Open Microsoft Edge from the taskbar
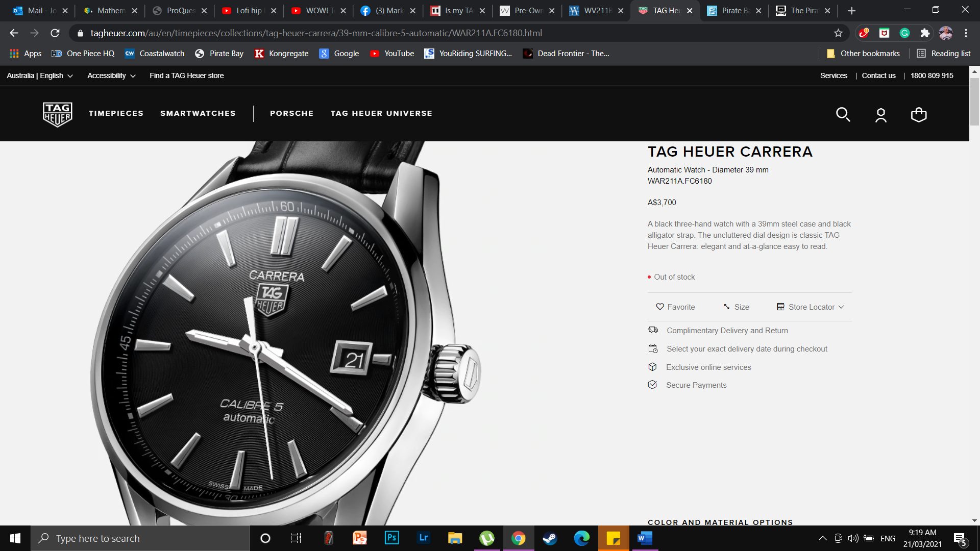 point(581,538)
